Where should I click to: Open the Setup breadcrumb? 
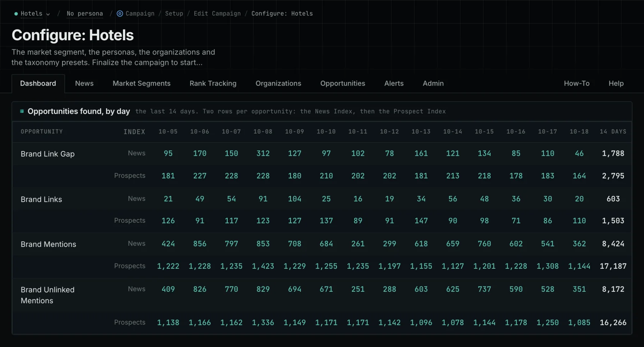(x=174, y=14)
